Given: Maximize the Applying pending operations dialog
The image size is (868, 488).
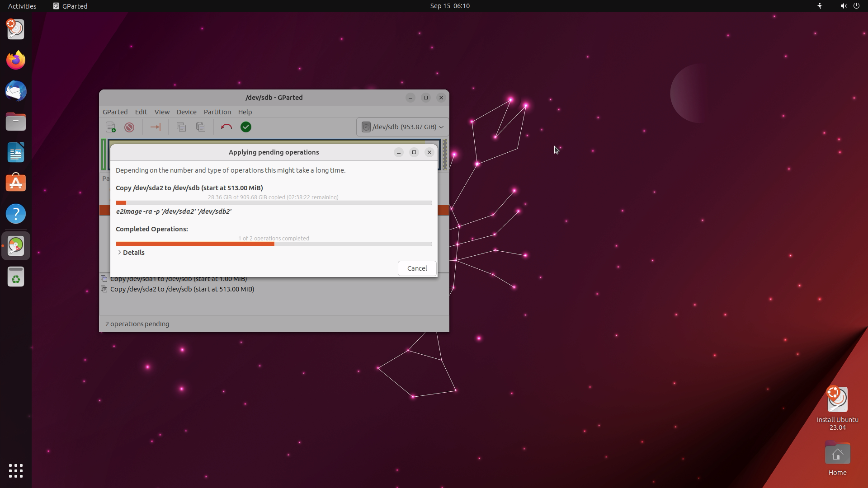Looking at the screenshot, I should 414,152.
